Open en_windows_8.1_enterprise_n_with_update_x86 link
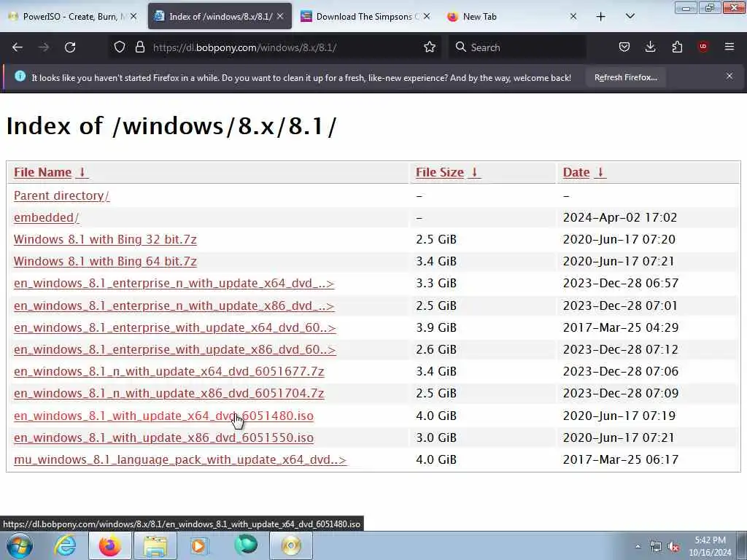The height and width of the screenshot is (560, 747). [x=174, y=306]
